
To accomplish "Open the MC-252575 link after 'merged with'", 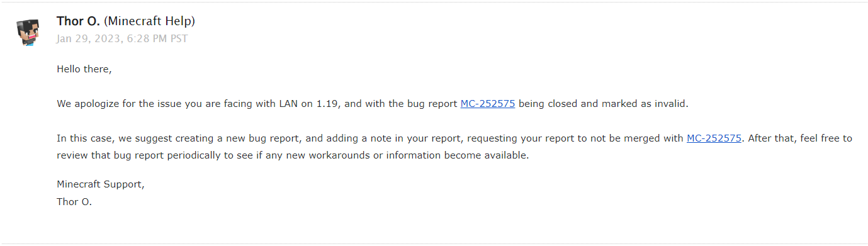I will pos(714,138).
